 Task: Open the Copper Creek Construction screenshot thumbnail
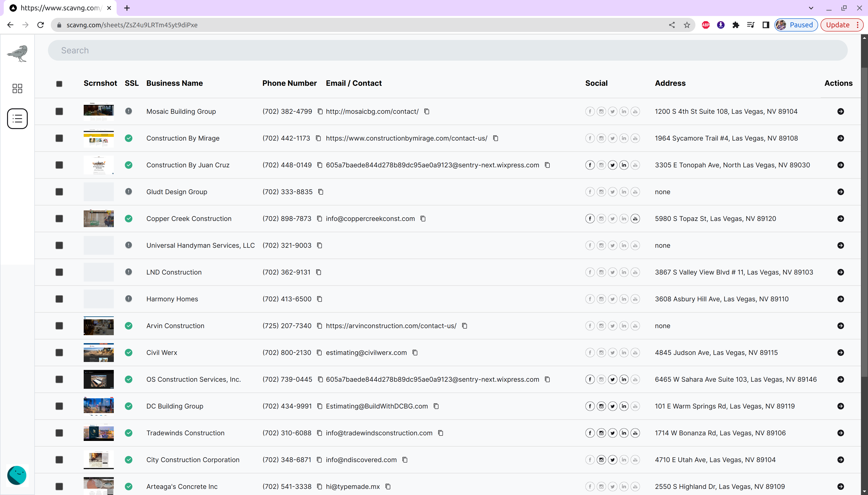99,219
